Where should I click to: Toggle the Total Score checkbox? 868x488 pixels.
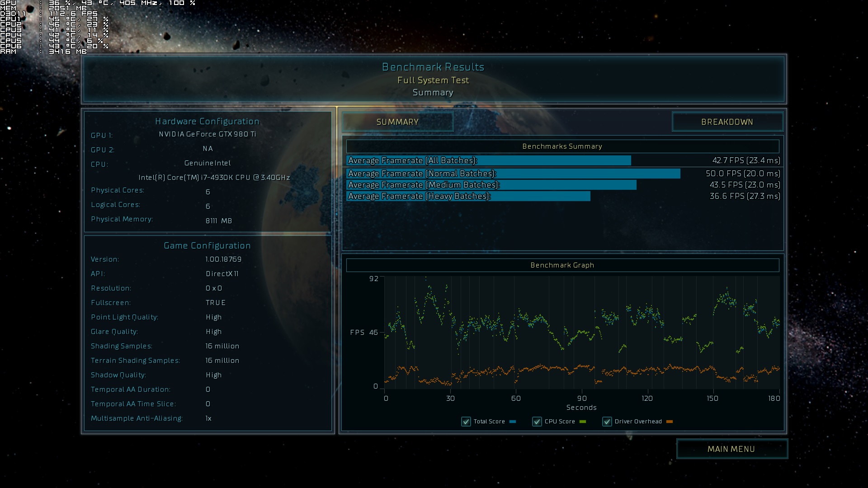click(466, 422)
